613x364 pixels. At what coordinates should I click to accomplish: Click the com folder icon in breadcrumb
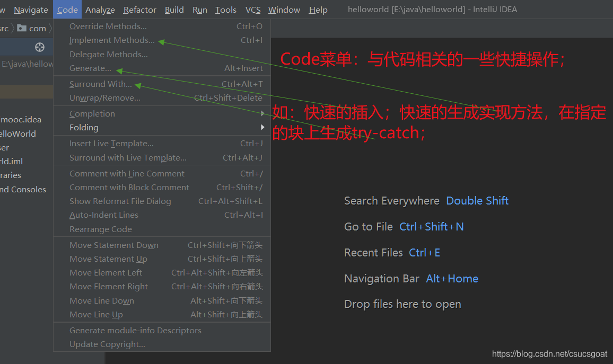[x=22, y=28]
